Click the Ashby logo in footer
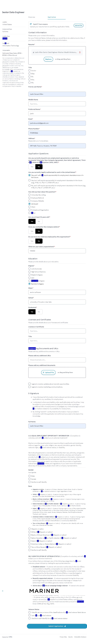 (x=10, y=637)
